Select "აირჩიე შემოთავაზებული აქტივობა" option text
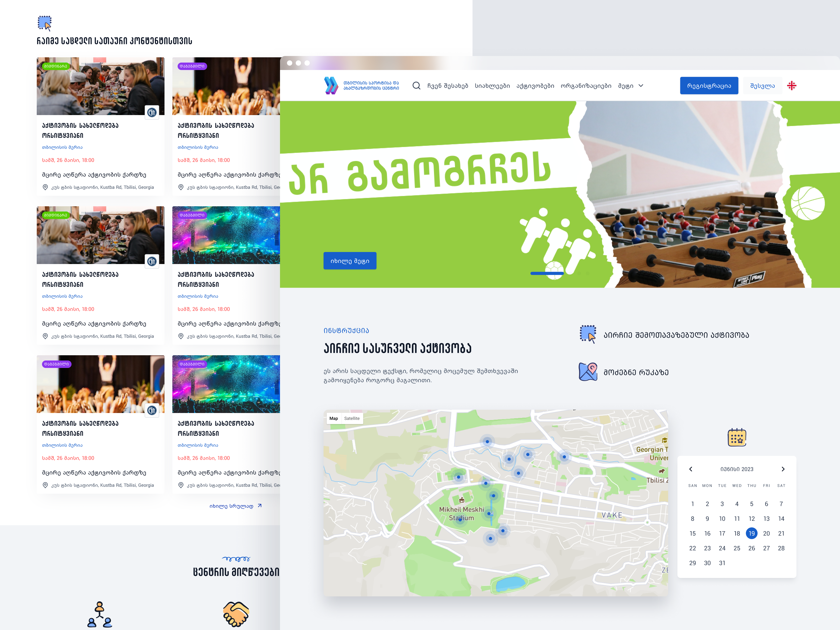 676,335
